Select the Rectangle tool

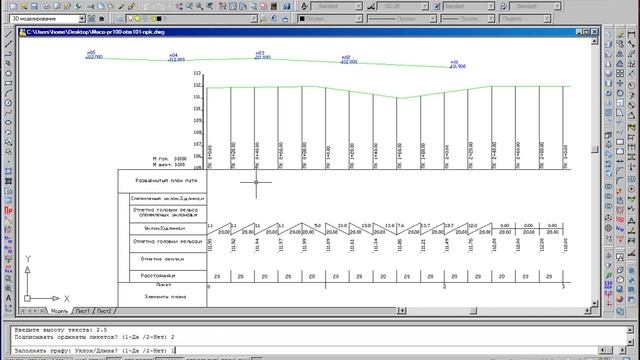click(8, 83)
